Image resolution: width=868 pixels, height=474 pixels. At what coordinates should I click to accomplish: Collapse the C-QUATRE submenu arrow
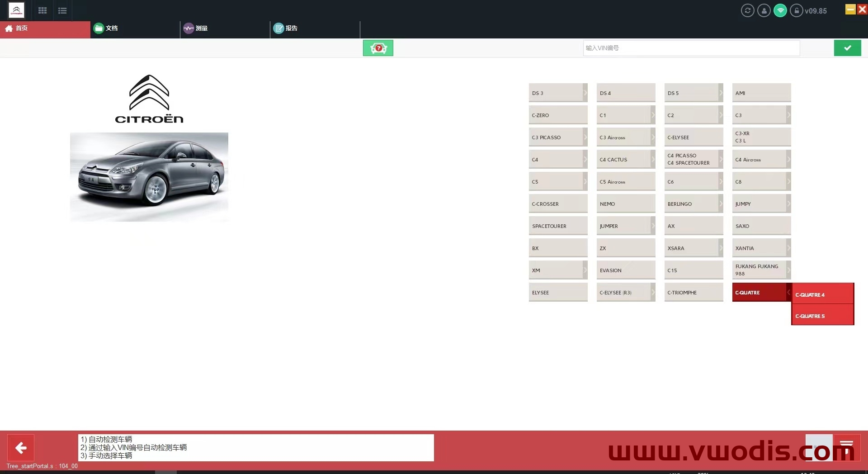point(788,292)
